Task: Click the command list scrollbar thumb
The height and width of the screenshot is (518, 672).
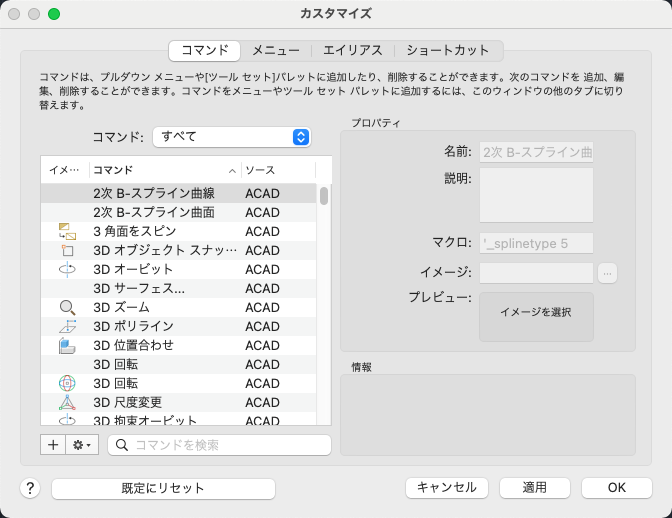Action: (x=324, y=196)
